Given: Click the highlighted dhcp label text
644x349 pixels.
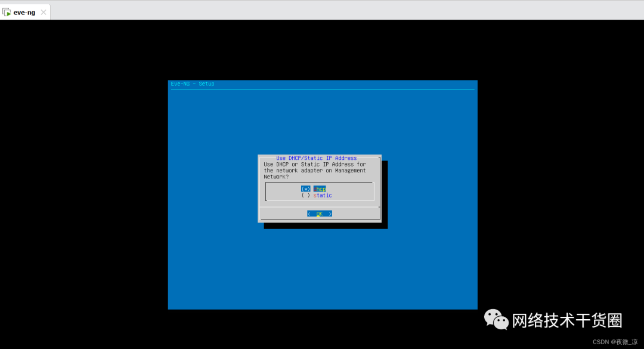Looking at the screenshot, I should pyautogui.click(x=320, y=189).
